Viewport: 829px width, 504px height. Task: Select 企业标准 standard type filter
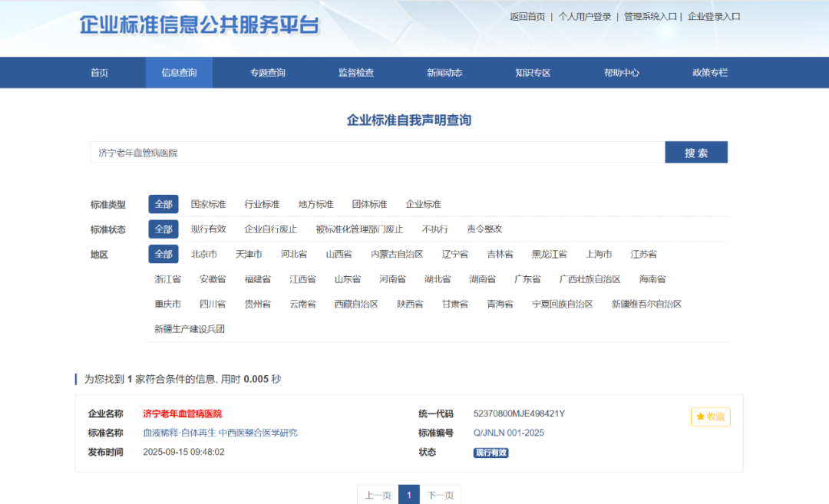tap(423, 204)
